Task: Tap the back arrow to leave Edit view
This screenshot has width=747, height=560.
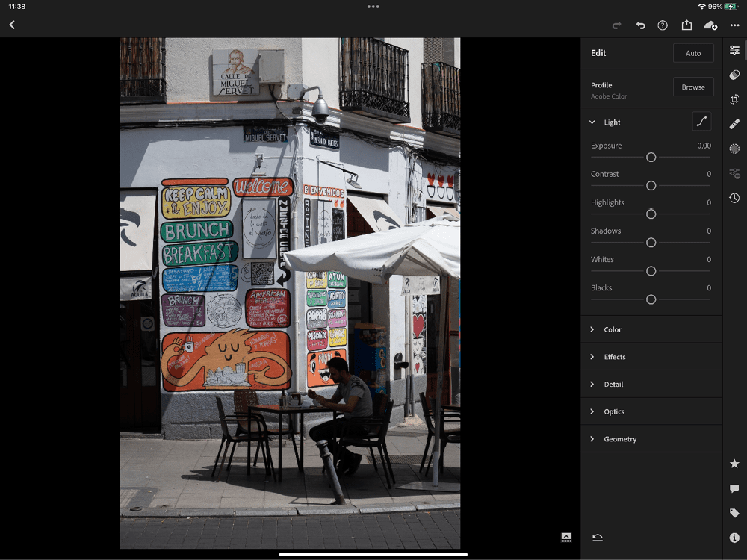Action: [12, 25]
